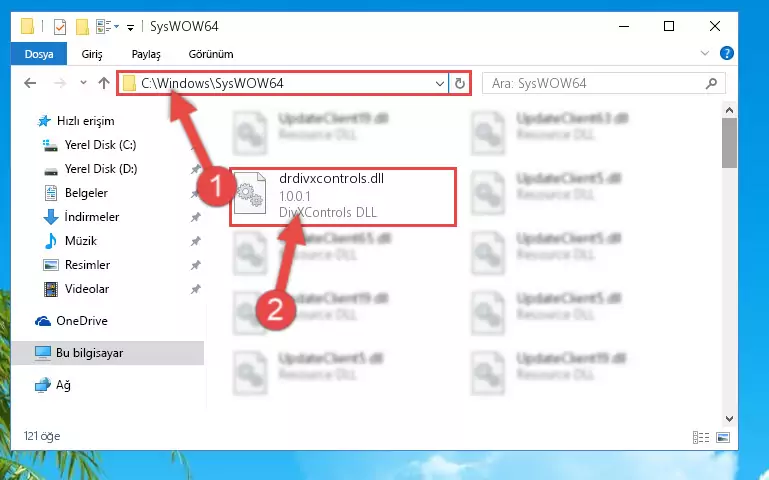Click the Hızlı erişim star icon
The width and height of the screenshot is (769, 480).
coord(44,121)
